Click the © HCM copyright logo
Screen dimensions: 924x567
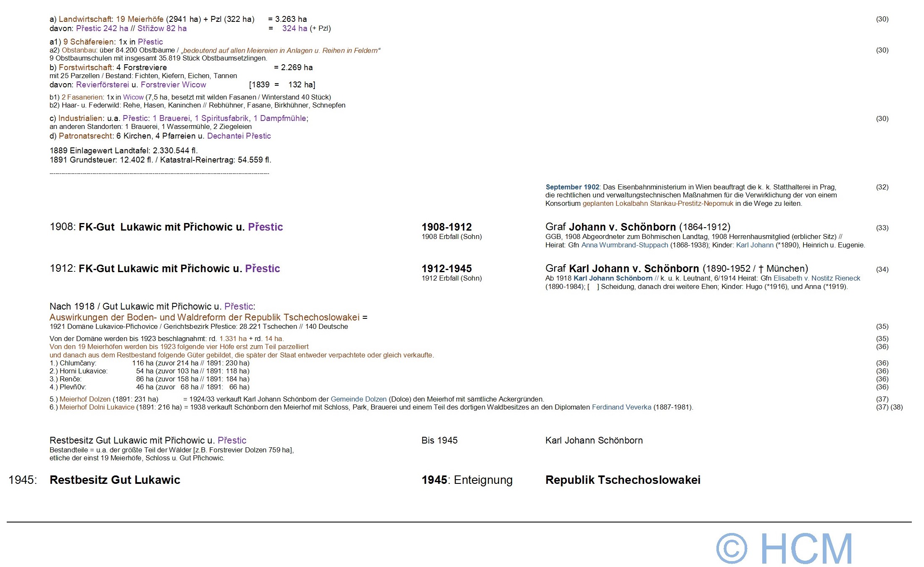click(x=784, y=549)
